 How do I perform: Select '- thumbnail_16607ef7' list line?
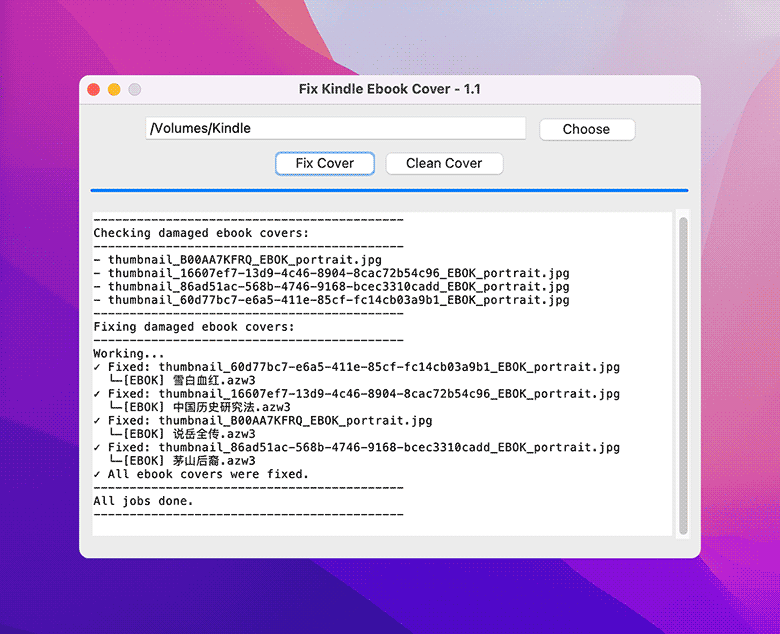[x=331, y=273]
